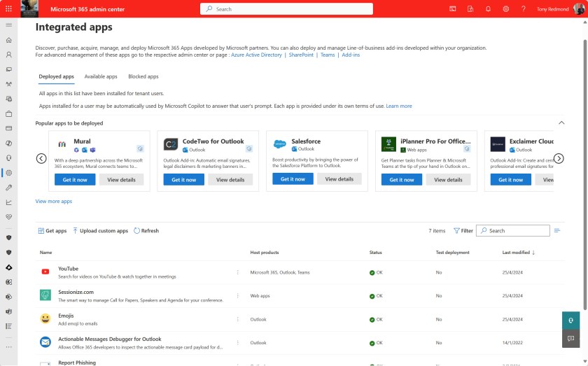
Task: Sort by Last modified column header
Action: 518,253
